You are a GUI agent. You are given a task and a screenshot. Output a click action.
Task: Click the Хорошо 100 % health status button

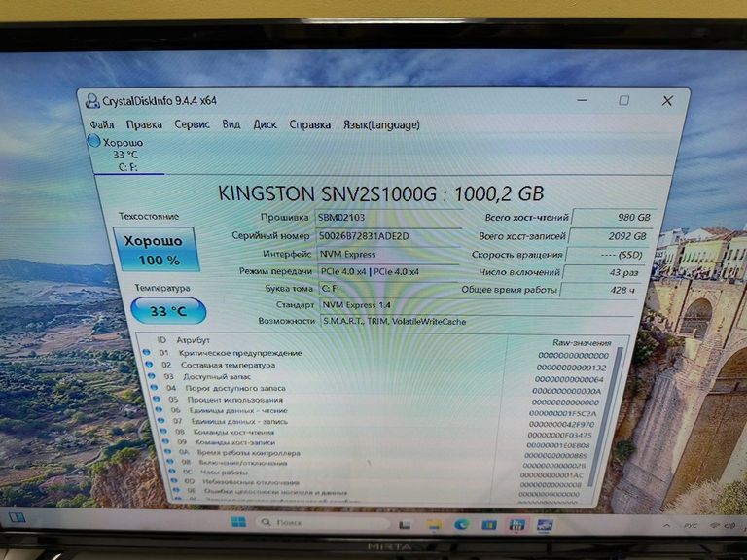(157, 250)
